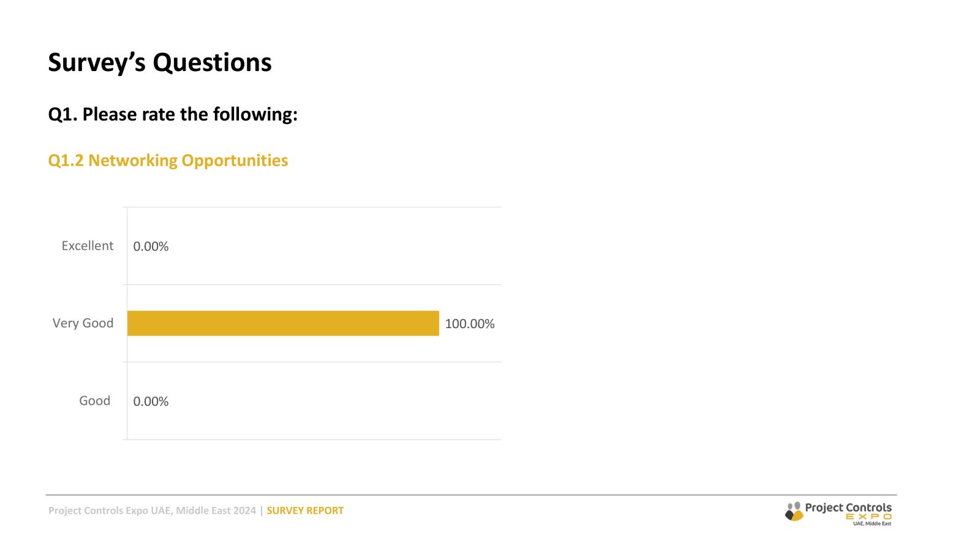Click the 100.00% data label

[470, 324]
